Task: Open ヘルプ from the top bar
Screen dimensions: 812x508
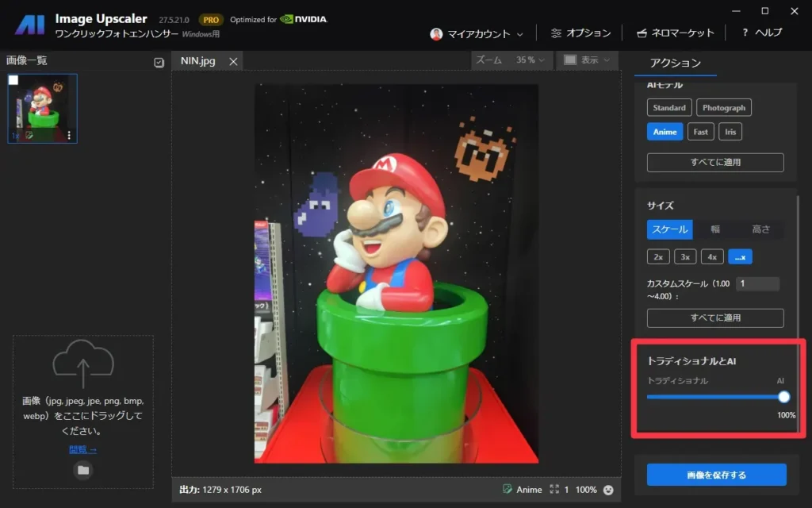Action: coord(761,33)
